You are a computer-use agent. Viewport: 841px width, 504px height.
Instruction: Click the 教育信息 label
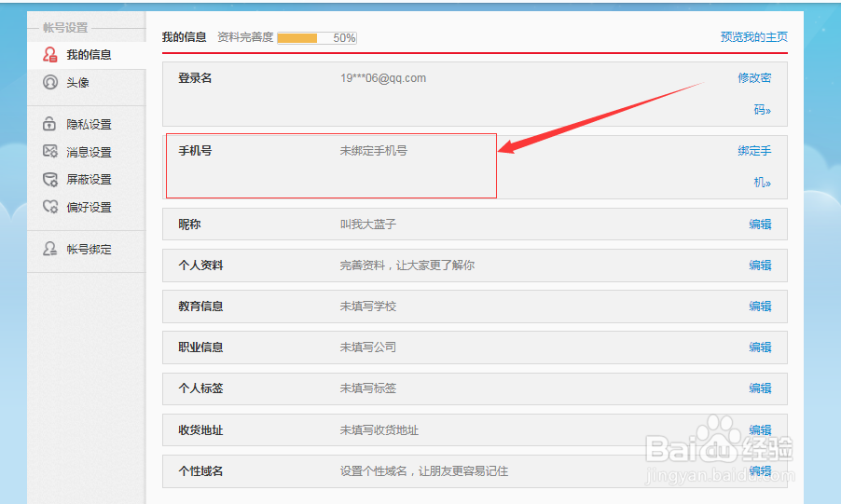(x=200, y=306)
